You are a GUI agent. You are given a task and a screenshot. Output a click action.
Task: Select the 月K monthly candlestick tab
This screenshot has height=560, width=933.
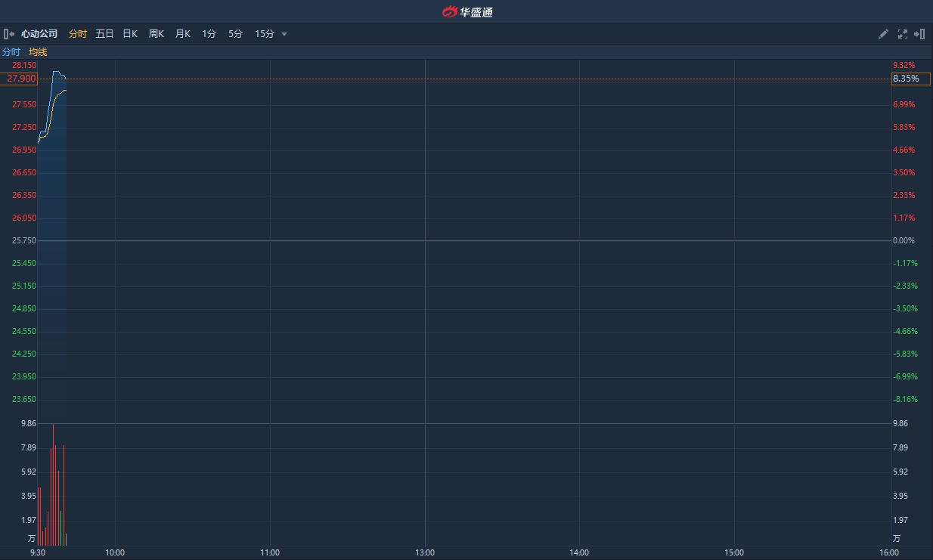183,34
